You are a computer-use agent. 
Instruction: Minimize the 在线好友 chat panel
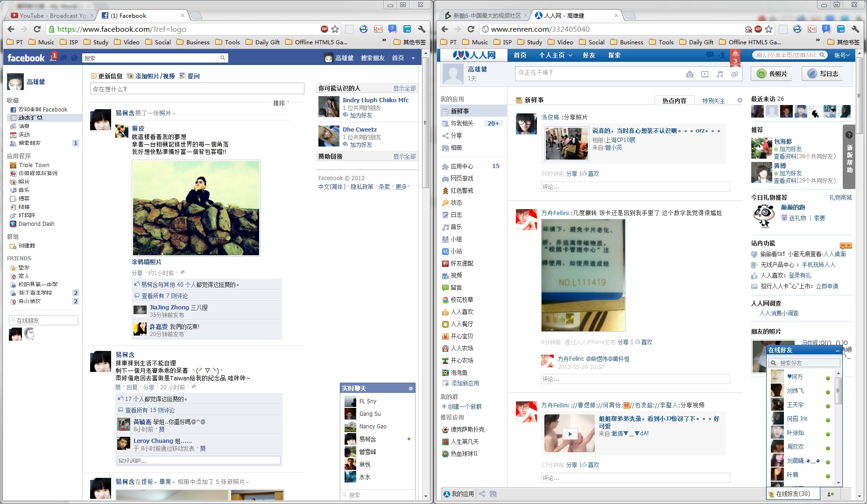[838, 350]
